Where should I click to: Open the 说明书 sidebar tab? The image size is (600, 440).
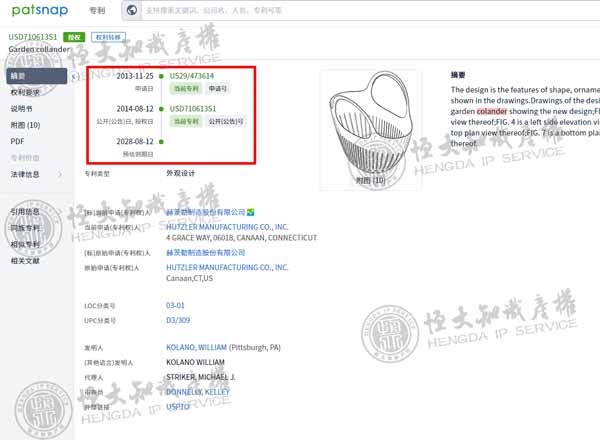tap(21, 109)
